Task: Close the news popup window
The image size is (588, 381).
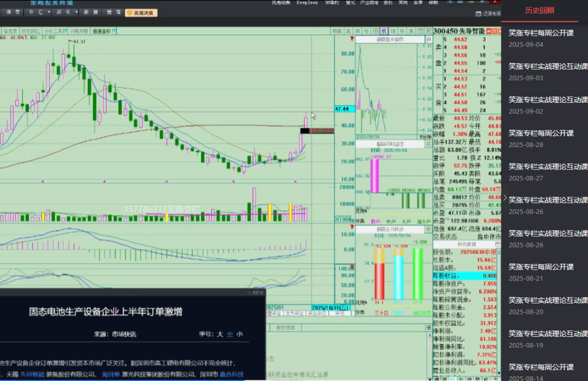Action: pos(261,293)
